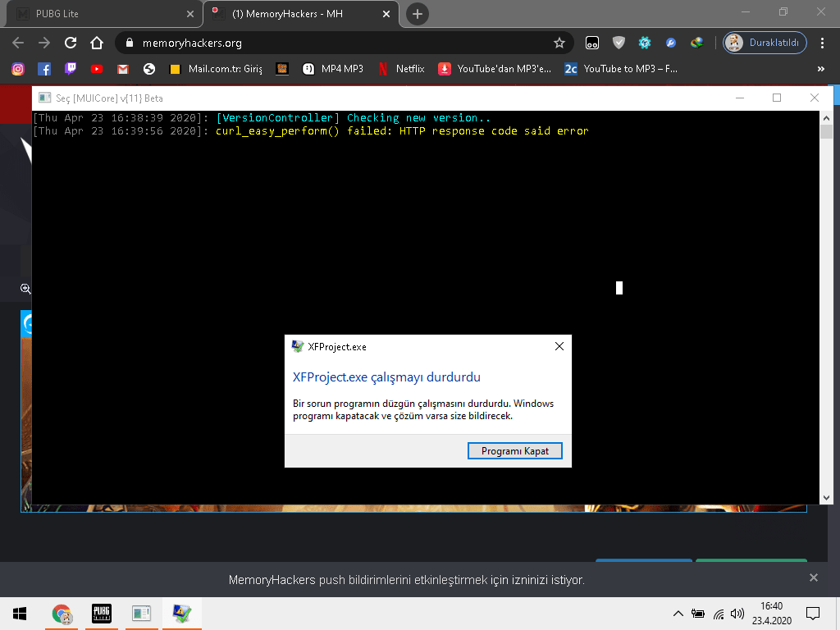Click the address bar showing memoryhackers.org

pyautogui.click(x=343, y=43)
